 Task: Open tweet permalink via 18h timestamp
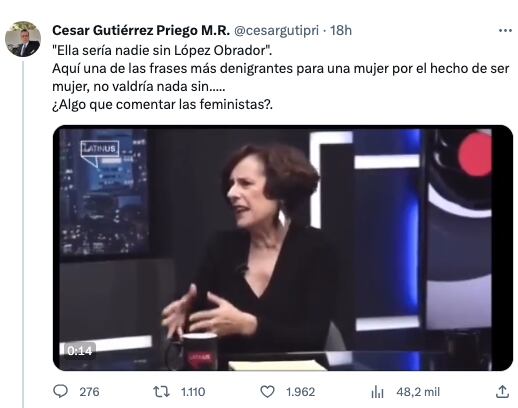(341, 31)
